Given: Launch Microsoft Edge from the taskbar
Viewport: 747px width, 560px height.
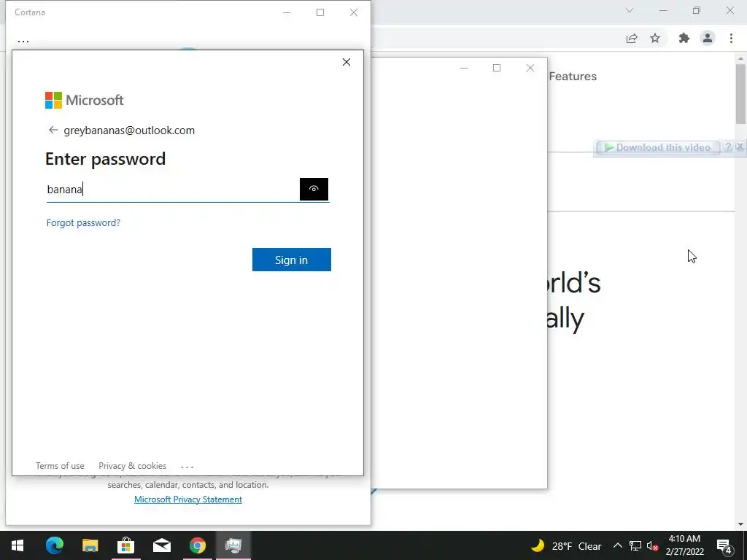Looking at the screenshot, I should tap(54, 545).
